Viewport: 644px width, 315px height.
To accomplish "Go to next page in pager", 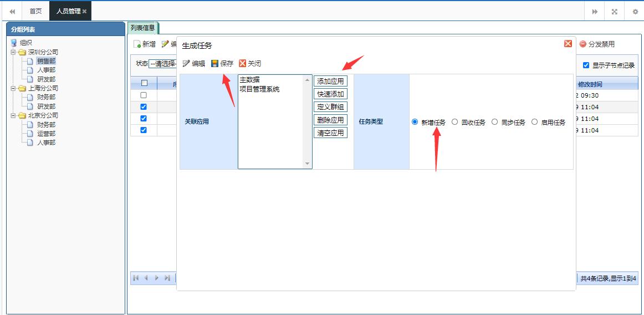I will (x=156, y=278).
